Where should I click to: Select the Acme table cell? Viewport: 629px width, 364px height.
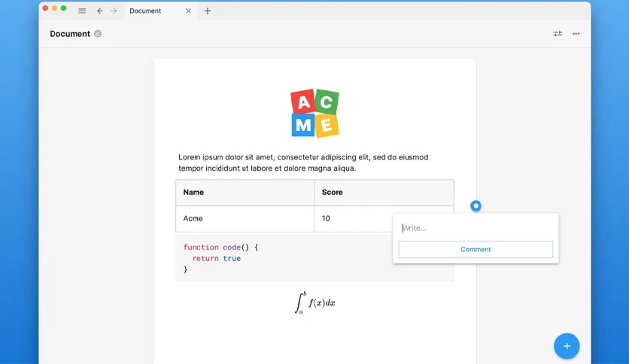(245, 219)
